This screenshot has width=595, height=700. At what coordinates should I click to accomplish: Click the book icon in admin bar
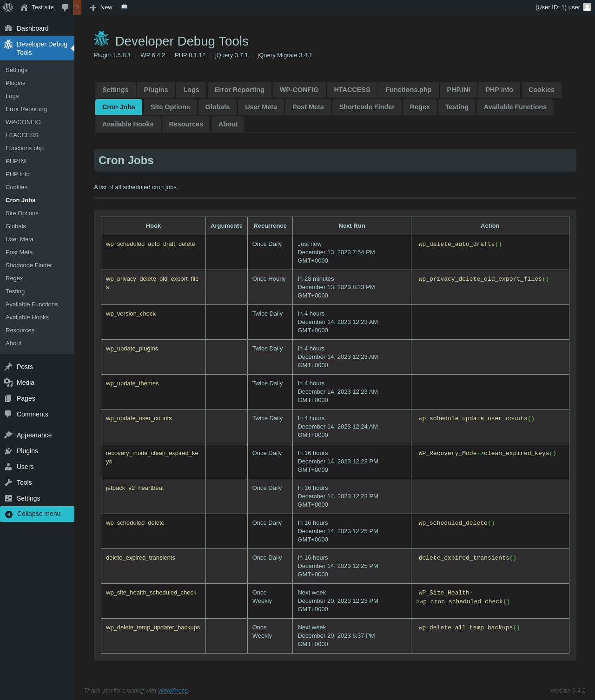[x=124, y=7]
